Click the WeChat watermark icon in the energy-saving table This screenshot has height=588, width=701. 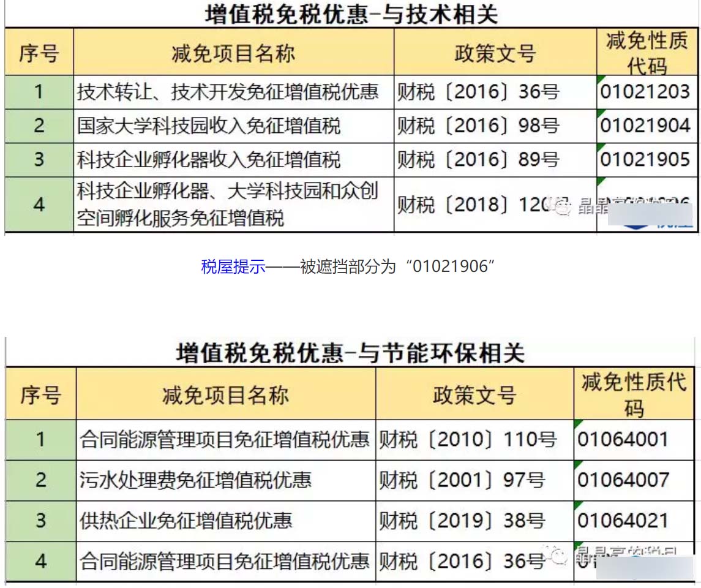pos(558,557)
